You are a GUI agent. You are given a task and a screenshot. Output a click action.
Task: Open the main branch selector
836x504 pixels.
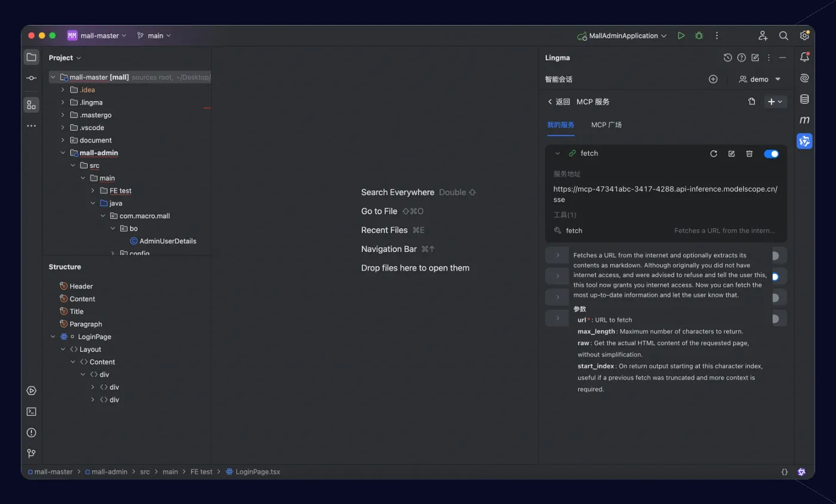154,36
